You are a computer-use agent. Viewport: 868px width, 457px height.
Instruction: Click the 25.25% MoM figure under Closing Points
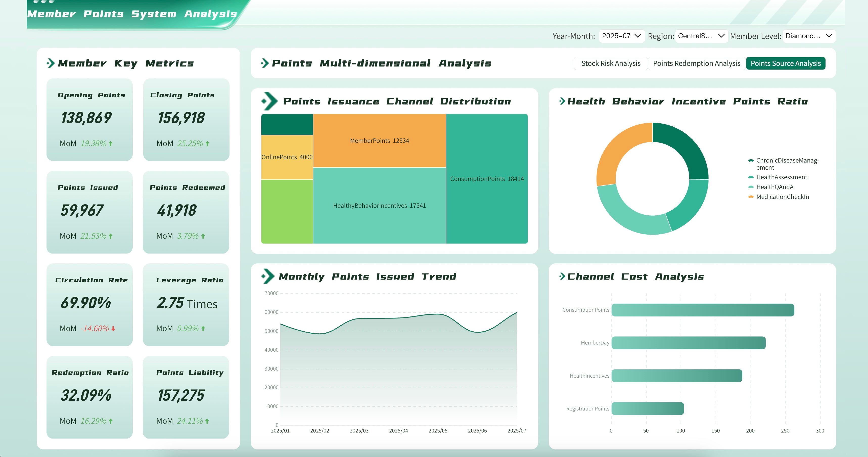click(190, 144)
